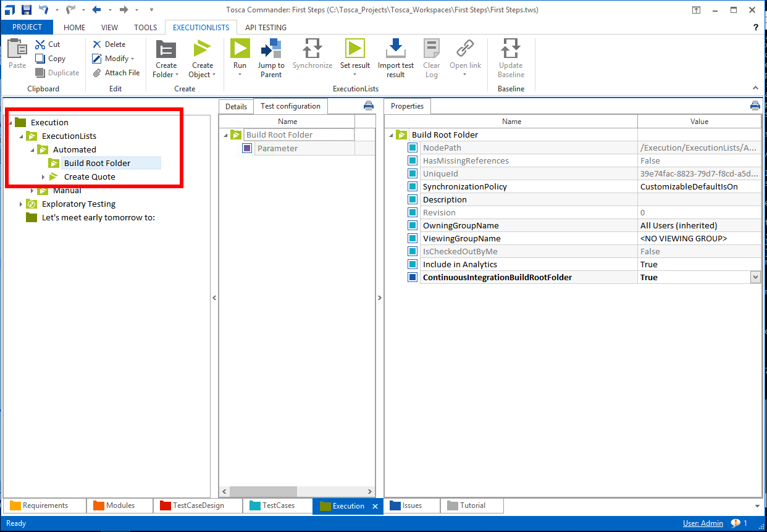
Task: Click the User: Admin link
Action: 703,523
